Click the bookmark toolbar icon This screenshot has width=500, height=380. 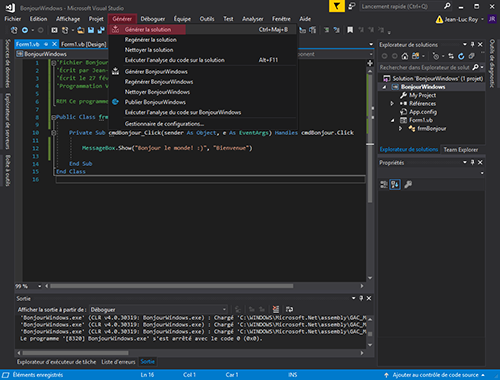point(350,30)
